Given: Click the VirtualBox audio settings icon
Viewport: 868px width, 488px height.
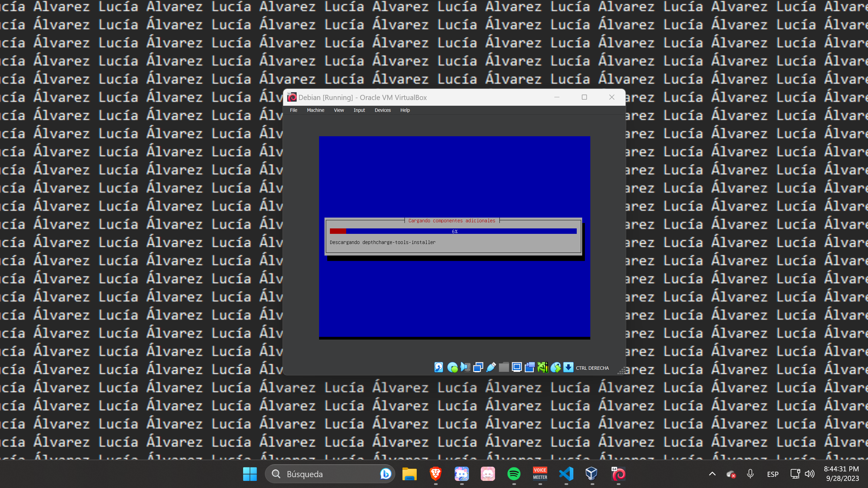Looking at the screenshot, I should (465, 368).
